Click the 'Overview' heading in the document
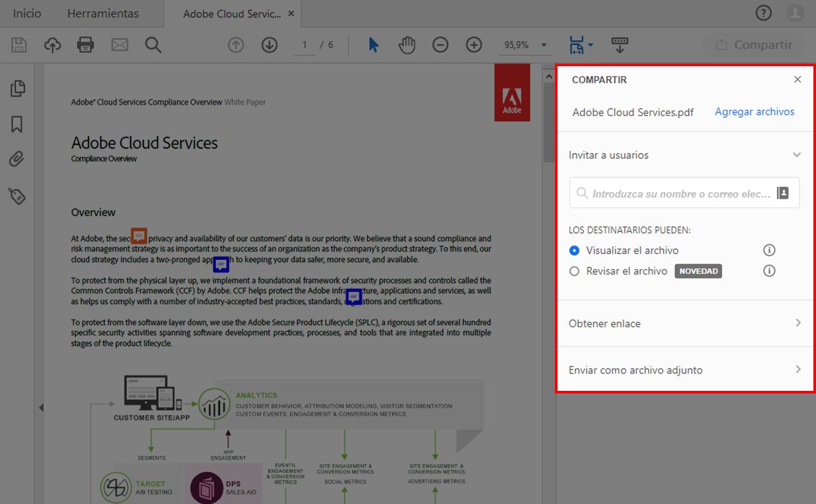 (x=93, y=212)
